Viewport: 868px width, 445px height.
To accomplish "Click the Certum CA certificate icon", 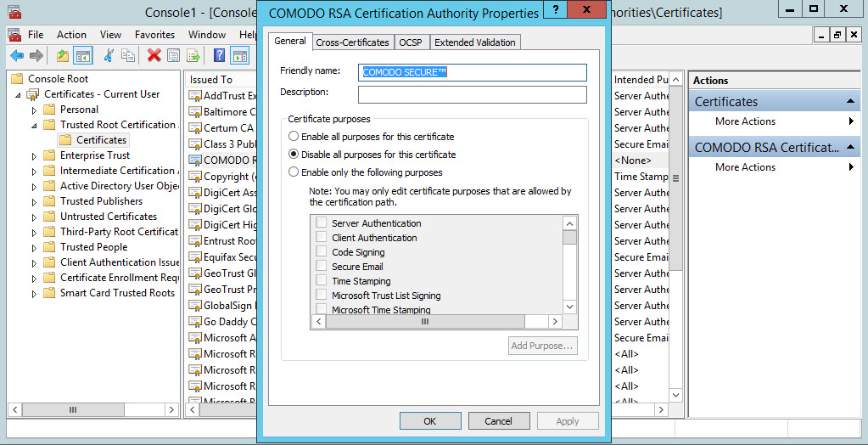I will tap(194, 128).
